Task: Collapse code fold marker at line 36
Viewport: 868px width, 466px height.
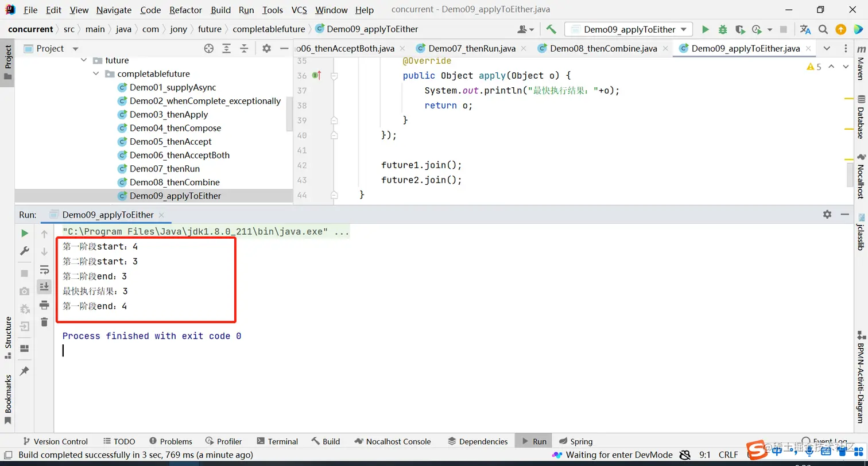Action: pyautogui.click(x=334, y=76)
